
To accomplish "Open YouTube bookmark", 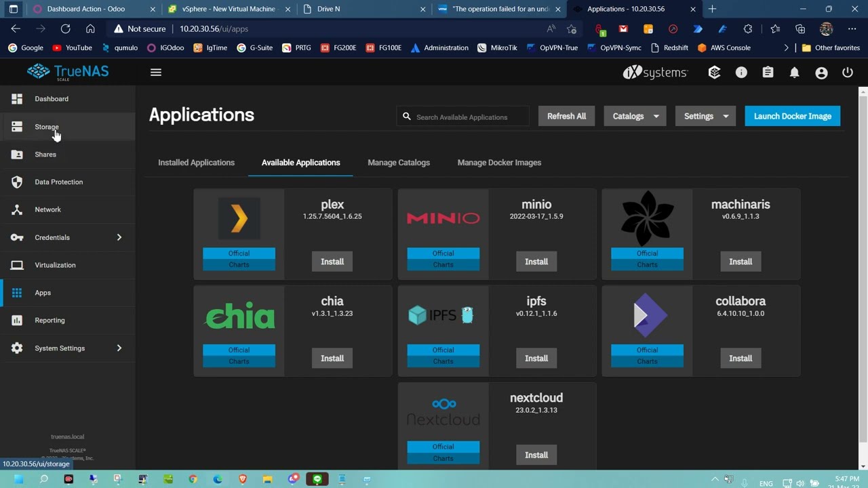I will [72, 47].
